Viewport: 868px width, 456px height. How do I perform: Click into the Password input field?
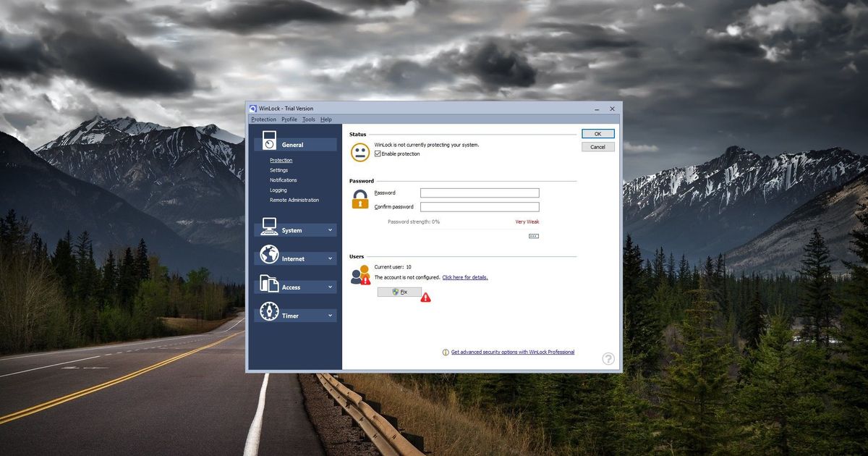click(x=480, y=193)
